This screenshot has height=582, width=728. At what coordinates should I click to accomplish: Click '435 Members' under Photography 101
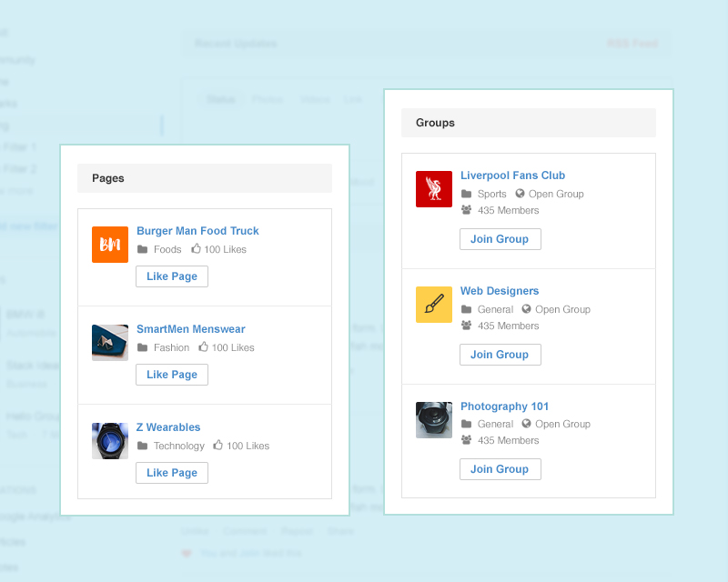(x=509, y=440)
